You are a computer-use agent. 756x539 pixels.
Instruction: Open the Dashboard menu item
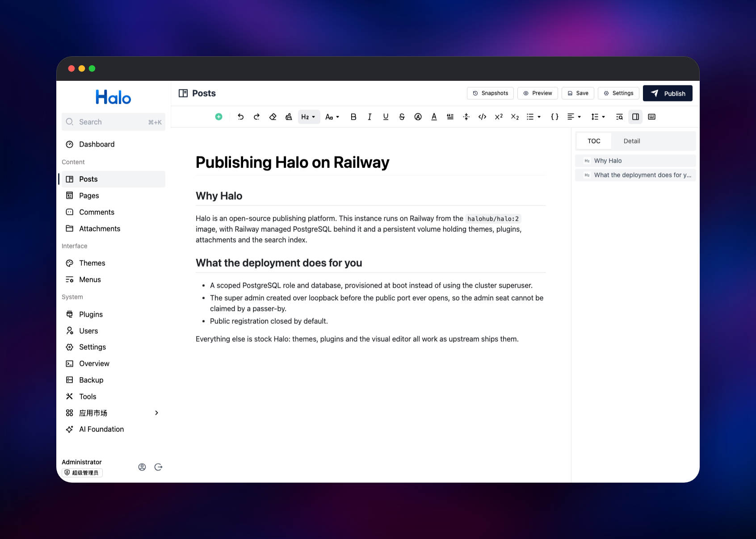pos(113,144)
